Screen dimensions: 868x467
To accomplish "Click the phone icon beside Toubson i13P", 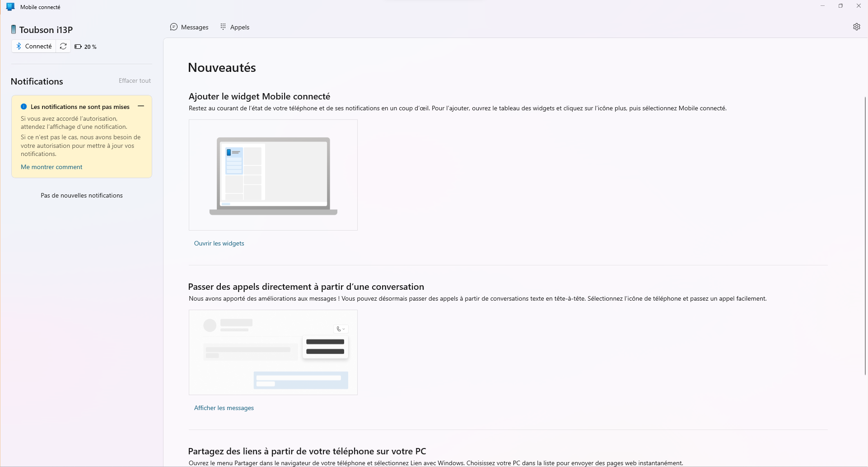I will (x=14, y=30).
